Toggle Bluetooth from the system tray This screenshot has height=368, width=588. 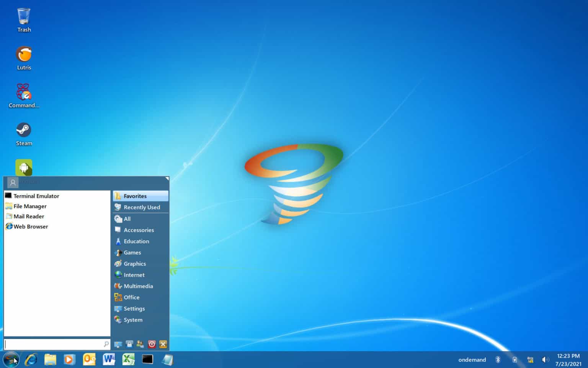point(498,360)
